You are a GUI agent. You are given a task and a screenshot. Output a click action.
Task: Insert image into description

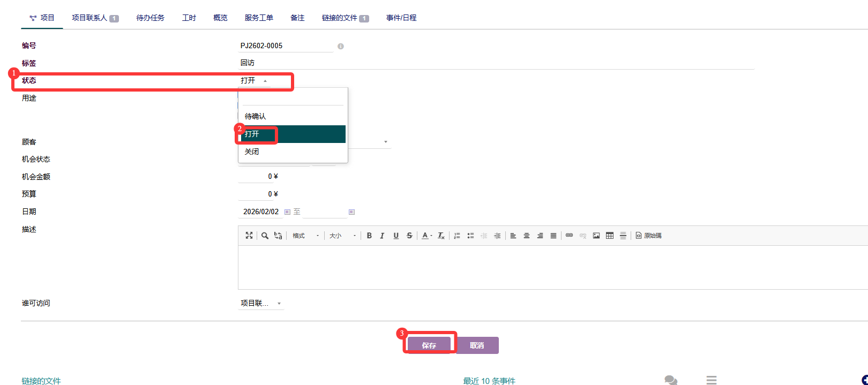point(596,236)
